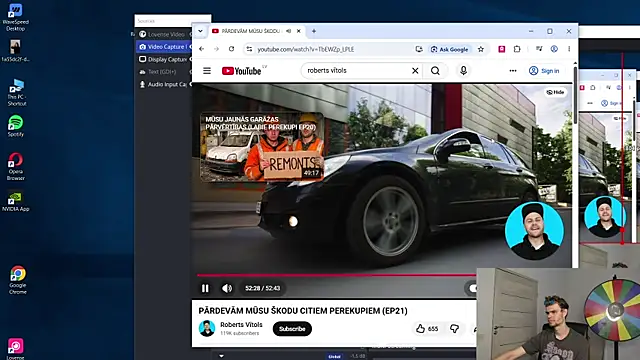Screen dimensions: 640x360
Task: Open the Roberts Vitols channel name link
Action: click(x=241, y=324)
